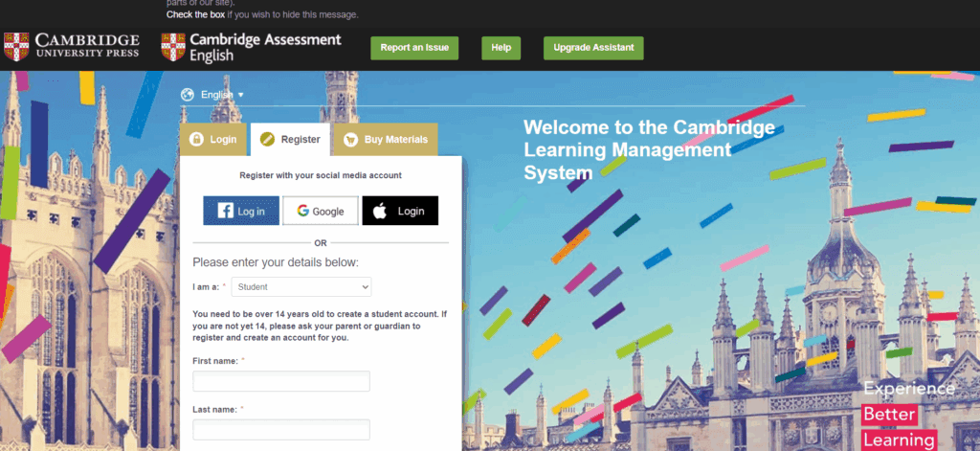Click 'Check the box' cookie message text
The image size is (980, 451).
tap(195, 14)
